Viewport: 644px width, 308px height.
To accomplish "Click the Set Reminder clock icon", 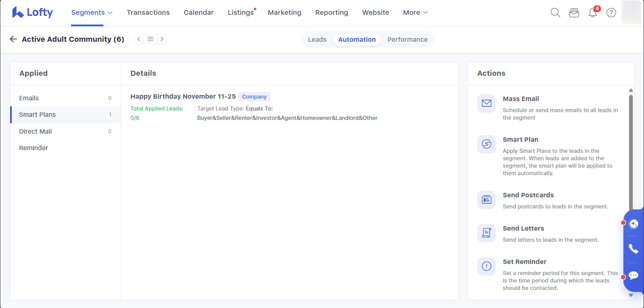I will (x=486, y=266).
